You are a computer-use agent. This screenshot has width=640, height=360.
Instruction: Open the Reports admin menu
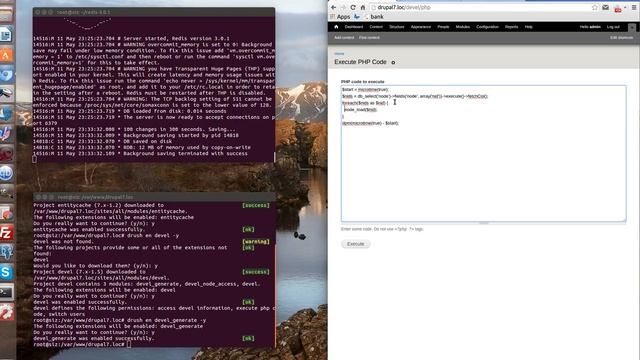click(x=511, y=27)
